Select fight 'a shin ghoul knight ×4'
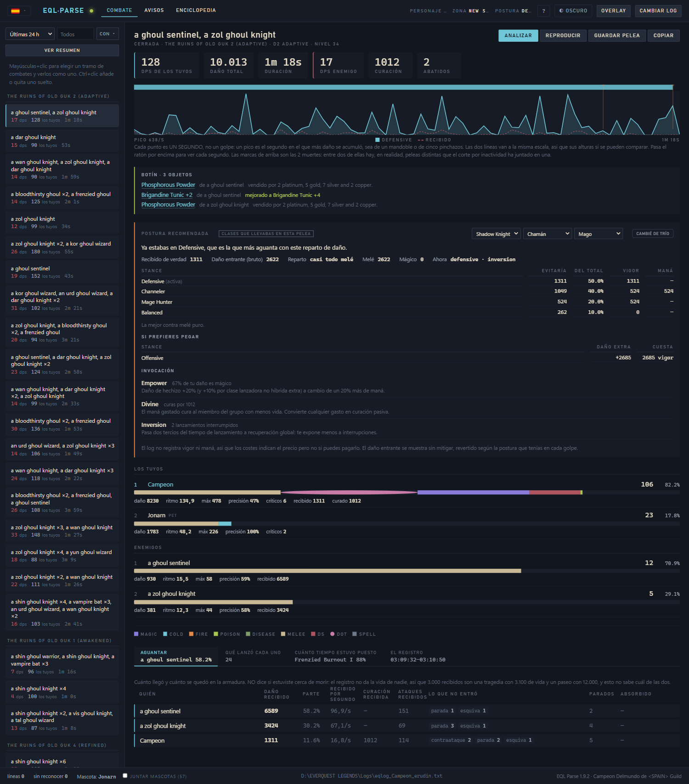Viewport: 689px width, 784px height. point(62,692)
